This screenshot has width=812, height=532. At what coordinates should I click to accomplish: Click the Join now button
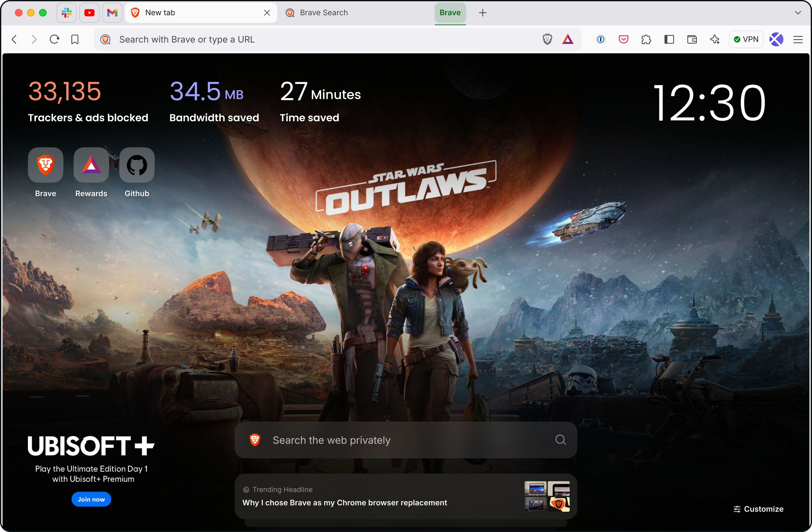[91, 499]
